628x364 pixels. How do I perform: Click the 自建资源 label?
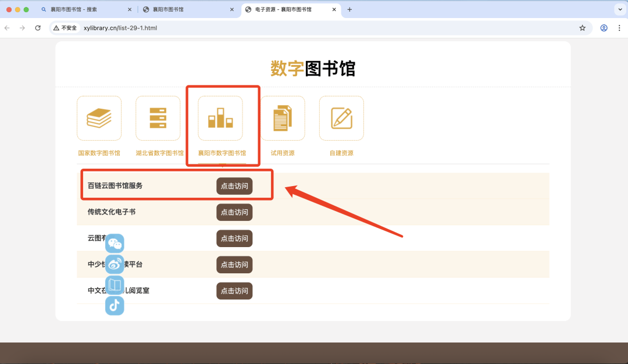click(342, 153)
